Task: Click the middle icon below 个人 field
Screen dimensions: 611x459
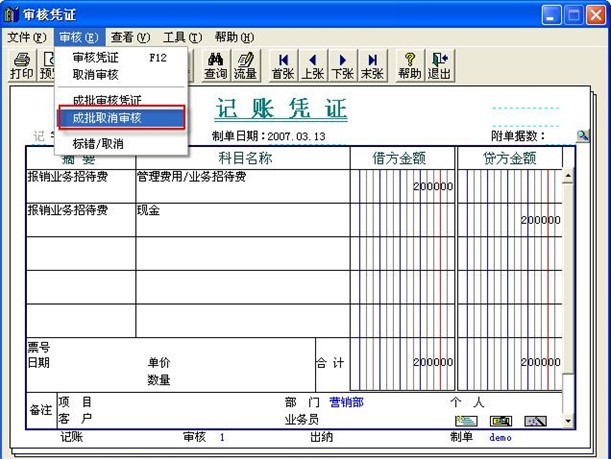Action: (x=501, y=421)
